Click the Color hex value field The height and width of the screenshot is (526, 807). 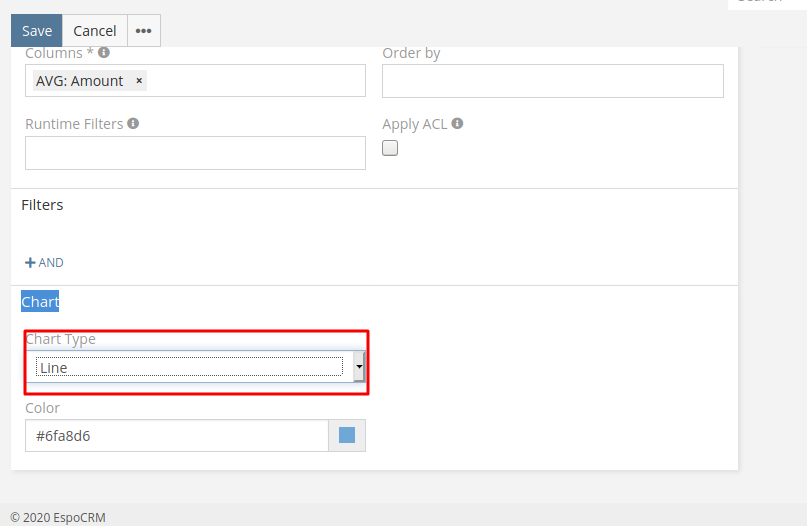[x=177, y=435]
